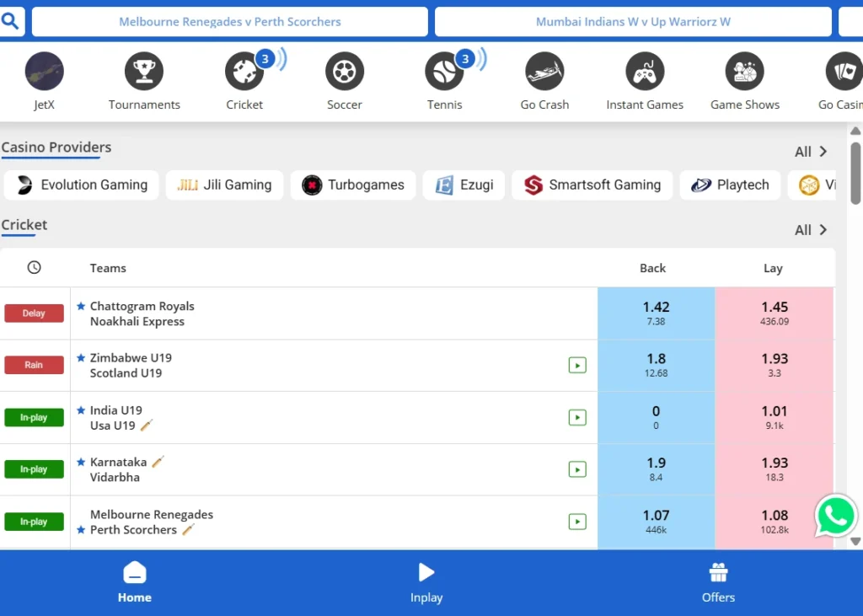863x616 pixels.
Task: Launch the Go Crash plane icon
Action: [x=544, y=72]
